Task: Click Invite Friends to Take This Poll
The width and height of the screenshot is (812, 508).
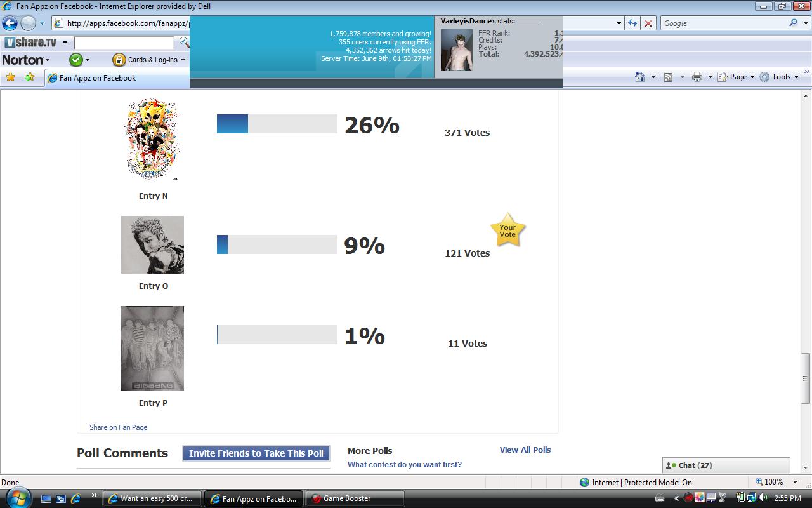Action: [x=256, y=453]
